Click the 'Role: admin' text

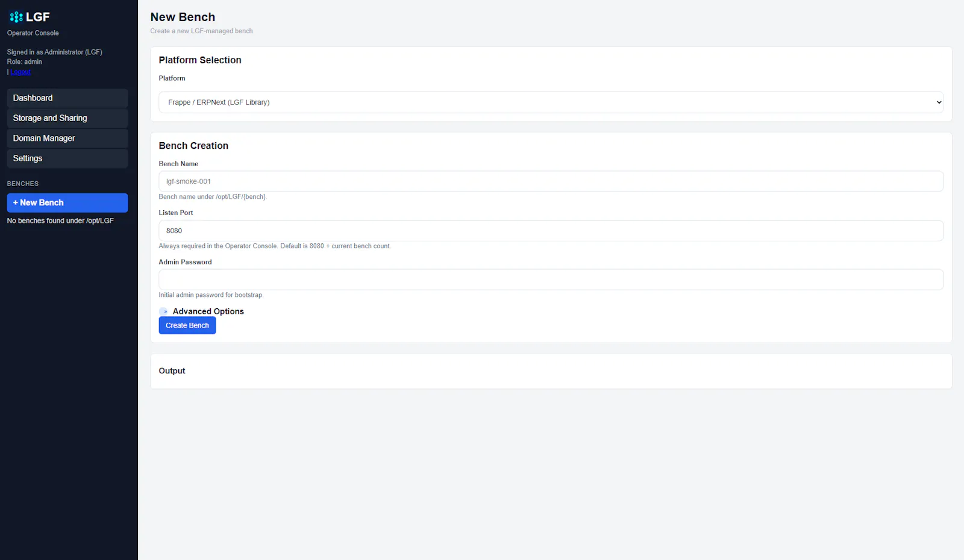tap(25, 62)
